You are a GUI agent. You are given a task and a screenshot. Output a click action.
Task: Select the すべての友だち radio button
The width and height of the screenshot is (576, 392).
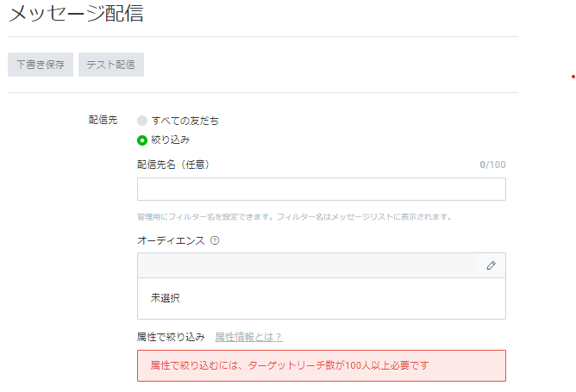click(x=142, y=121)
